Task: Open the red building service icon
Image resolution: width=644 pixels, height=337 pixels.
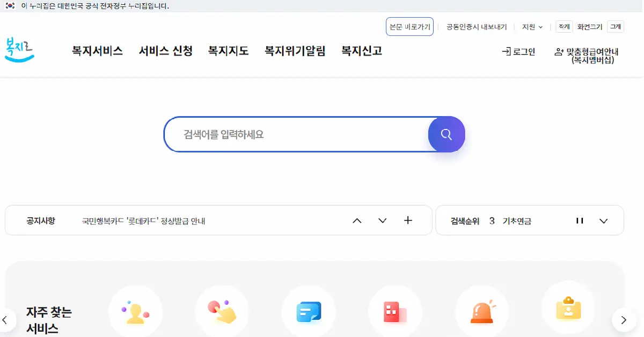Action: coord(395,312)
